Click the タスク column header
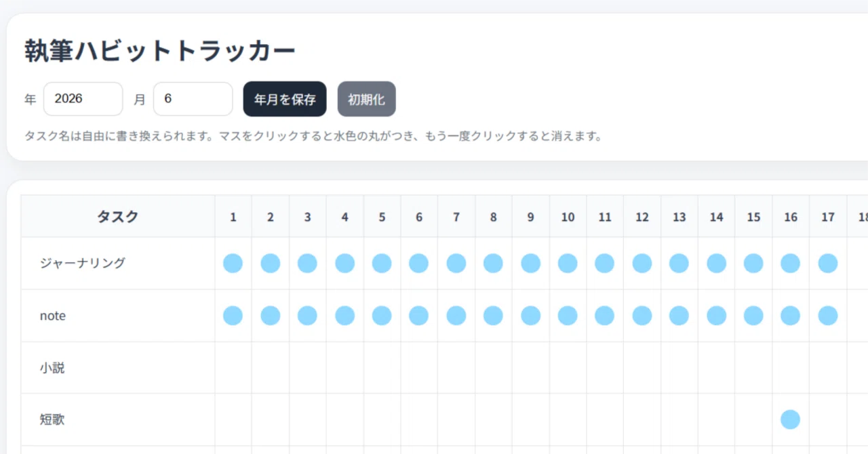The height and width of the screenshot is (454, 868). point(118,217)
